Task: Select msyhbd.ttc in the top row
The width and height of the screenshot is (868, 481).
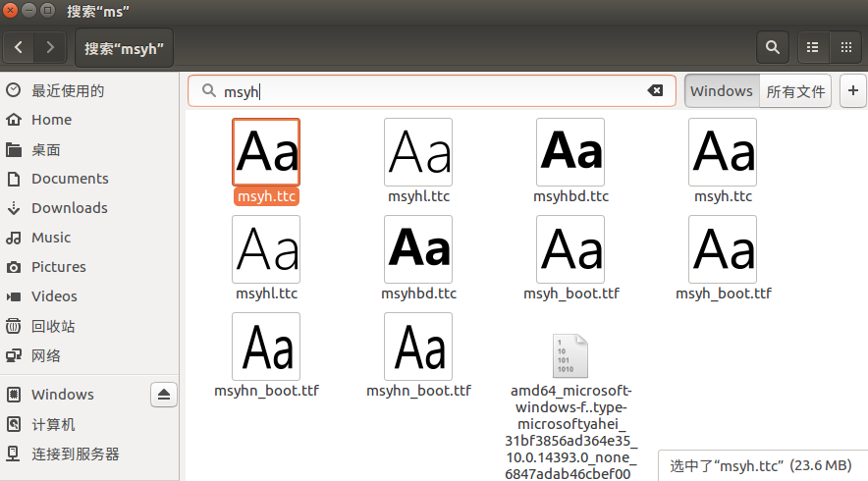Action: click(570, 162)
